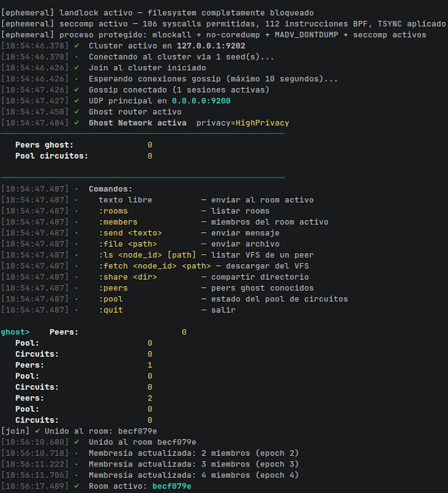Click the ':rooms' command
Image resolution: width=448 pixels, height=493 pixels.
tap(113, 211)
